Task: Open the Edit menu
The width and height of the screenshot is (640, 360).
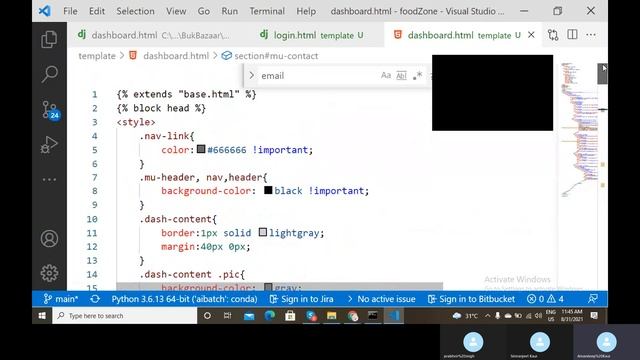Action: [97, 11]
